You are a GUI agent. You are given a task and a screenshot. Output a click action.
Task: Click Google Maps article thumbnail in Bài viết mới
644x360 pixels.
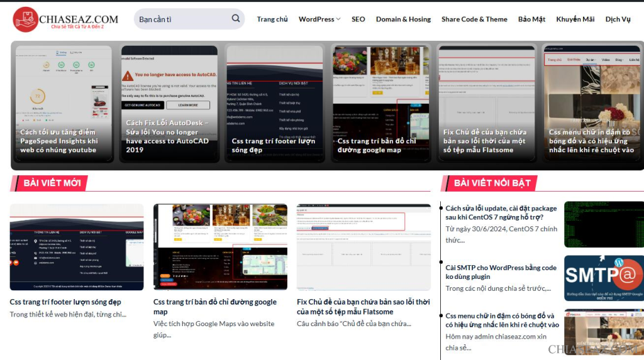[x=220, y=247]
